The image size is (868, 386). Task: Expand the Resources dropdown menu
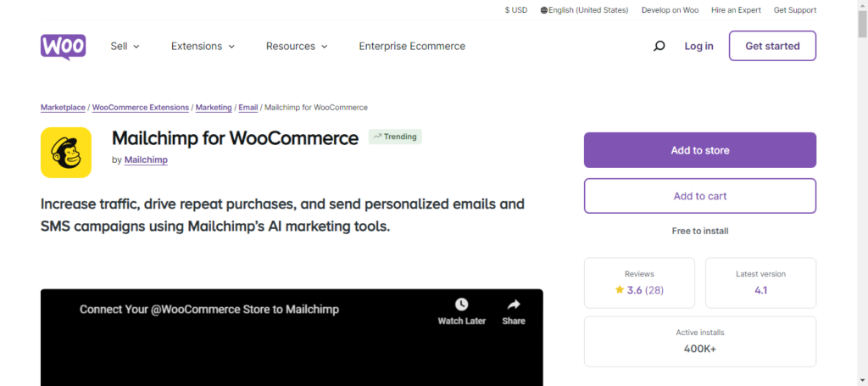297,47
